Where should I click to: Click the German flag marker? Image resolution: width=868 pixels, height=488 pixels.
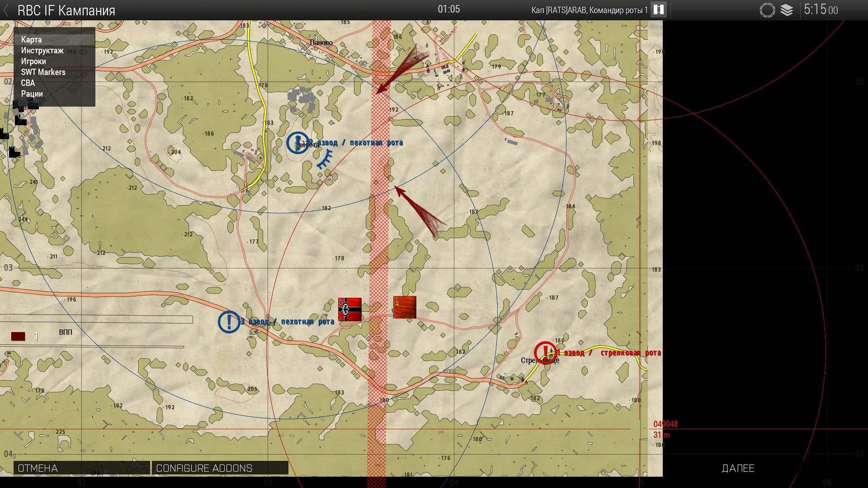[x=350, y=310]
